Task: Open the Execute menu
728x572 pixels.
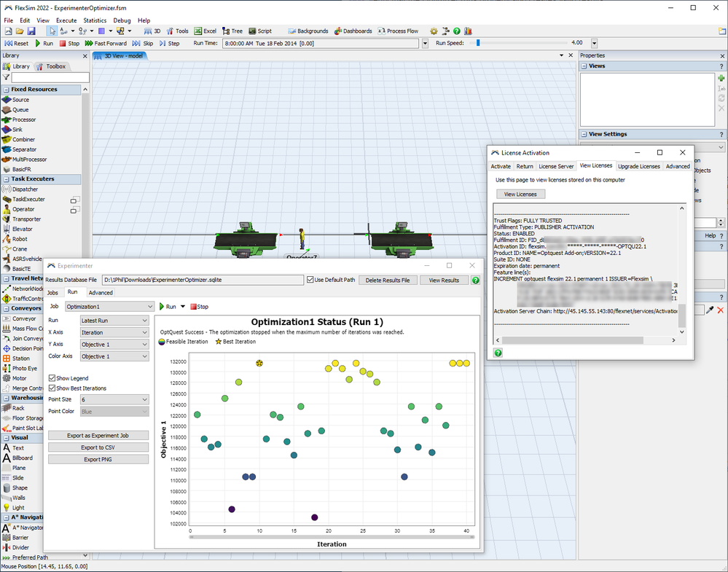Action: coord(66,20)
